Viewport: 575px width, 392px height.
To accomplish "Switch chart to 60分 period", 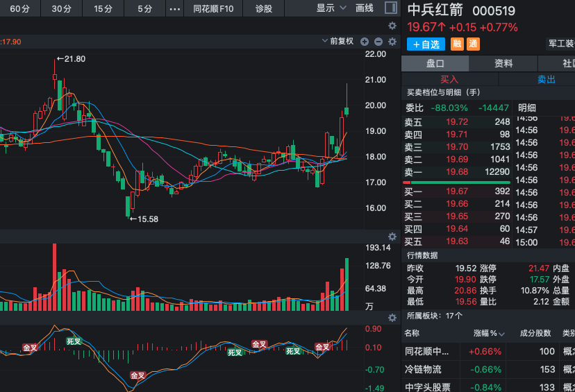I will coord(20,8).
